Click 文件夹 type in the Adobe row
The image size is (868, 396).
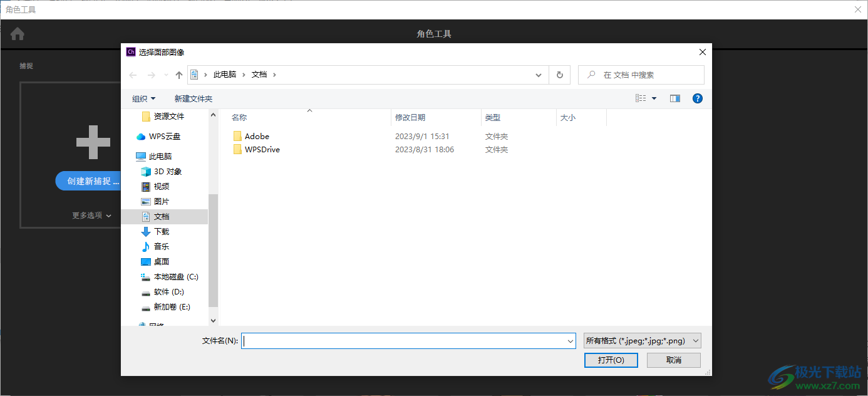[497, 136]
